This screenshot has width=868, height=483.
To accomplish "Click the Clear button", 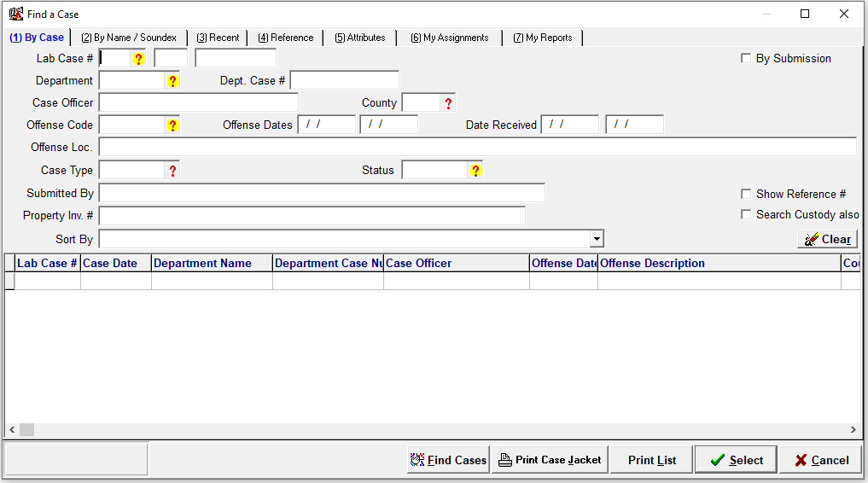I will pyautogui.click(x=828, y=239).
